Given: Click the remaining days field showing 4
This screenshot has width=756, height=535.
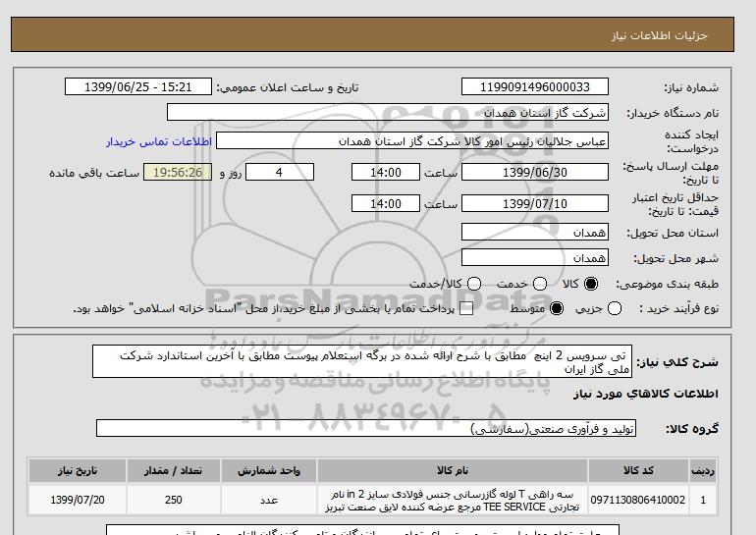Looking at the screenshot, I should point(280,172).
